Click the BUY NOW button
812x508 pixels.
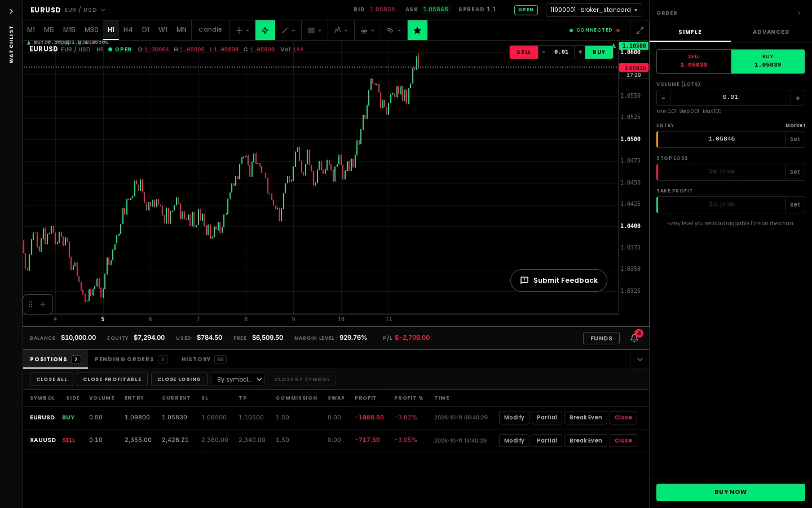[x=730, y=492]
